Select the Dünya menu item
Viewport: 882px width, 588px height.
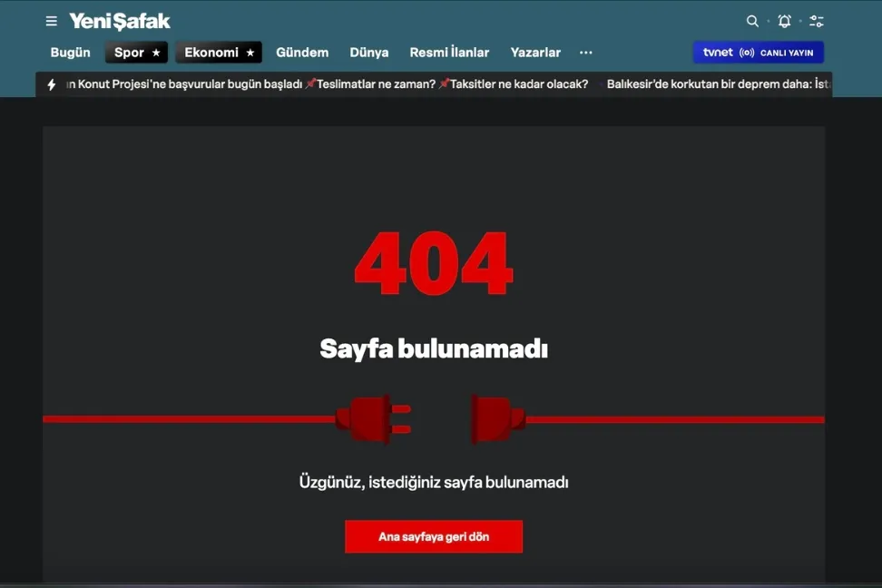click(x=369, y=53)
